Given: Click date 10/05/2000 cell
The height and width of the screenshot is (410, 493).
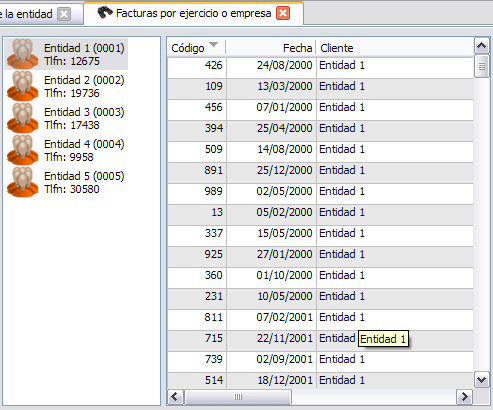Looking at the screenshot, I should click(271, 299).
